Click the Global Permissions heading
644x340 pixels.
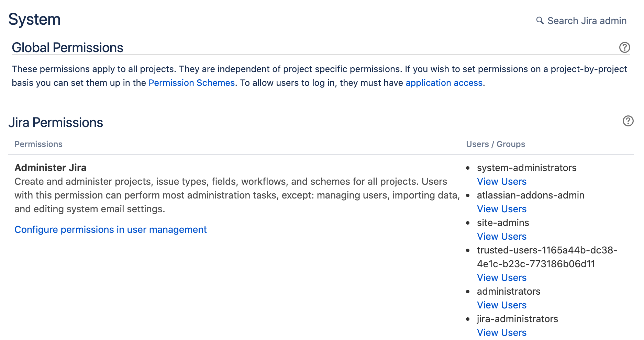coord(67,47)
